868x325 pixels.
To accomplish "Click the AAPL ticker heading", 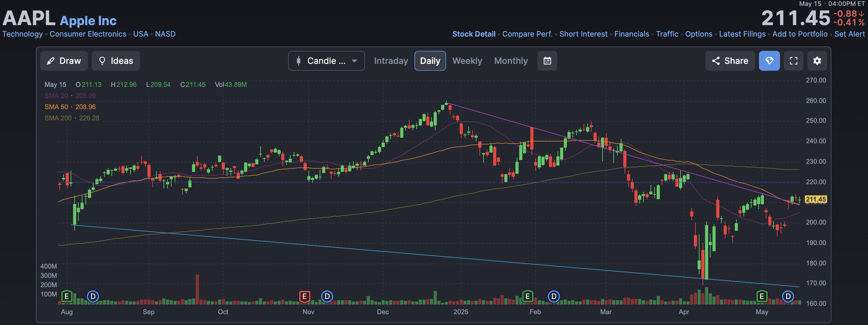I will tap(29, 18).
